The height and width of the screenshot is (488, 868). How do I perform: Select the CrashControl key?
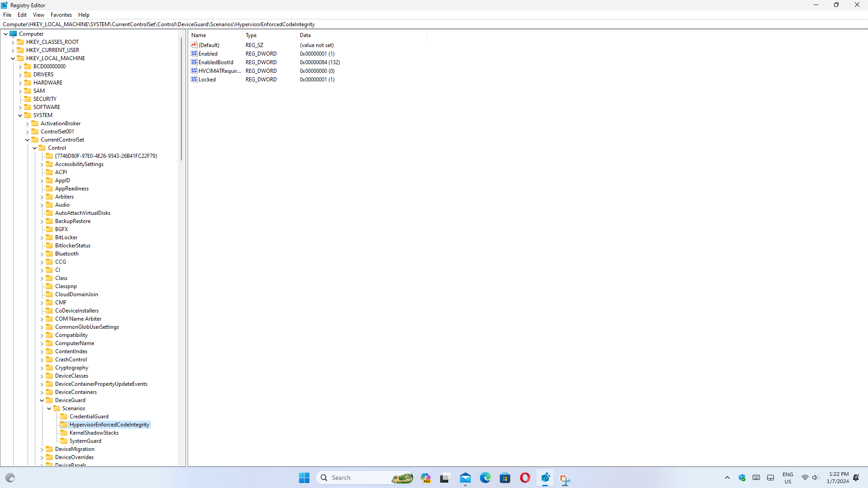[x=71, y=360]
